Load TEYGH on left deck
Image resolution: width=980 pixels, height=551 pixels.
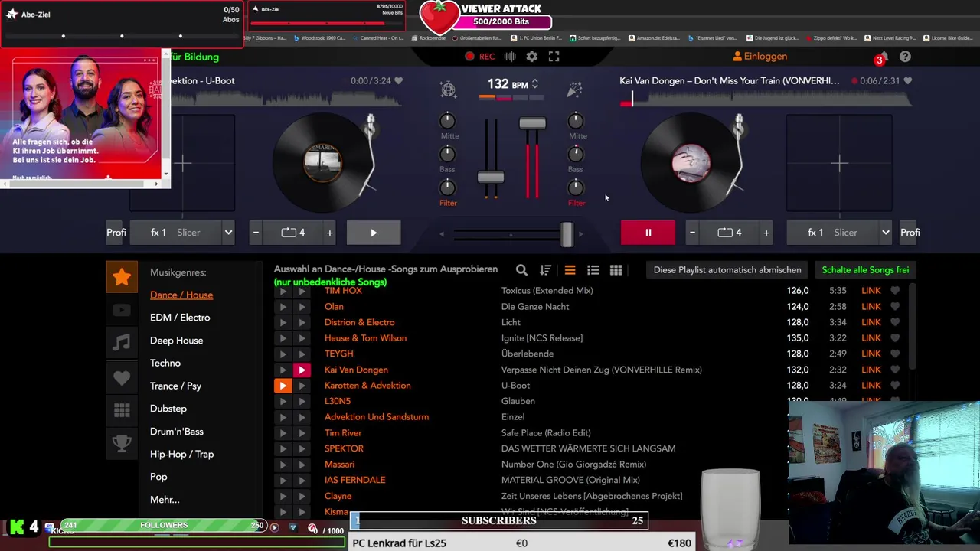tap(283, 354)
